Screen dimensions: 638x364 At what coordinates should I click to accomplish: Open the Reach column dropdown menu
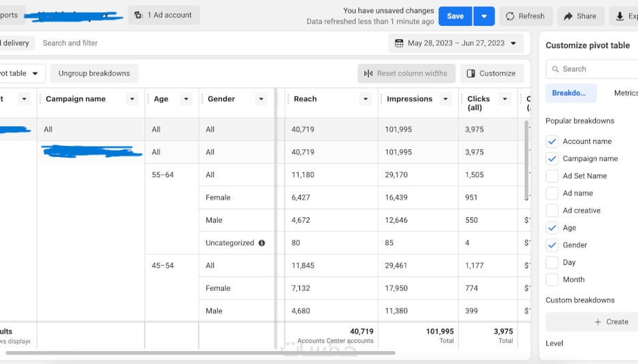coord(365,99)
